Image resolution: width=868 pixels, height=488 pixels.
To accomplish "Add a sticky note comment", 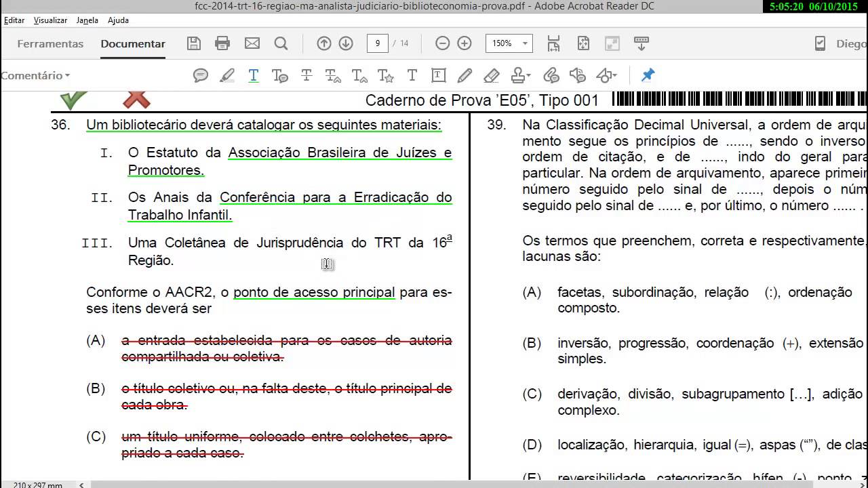I will pyautogui.click(x=201, y=75).
